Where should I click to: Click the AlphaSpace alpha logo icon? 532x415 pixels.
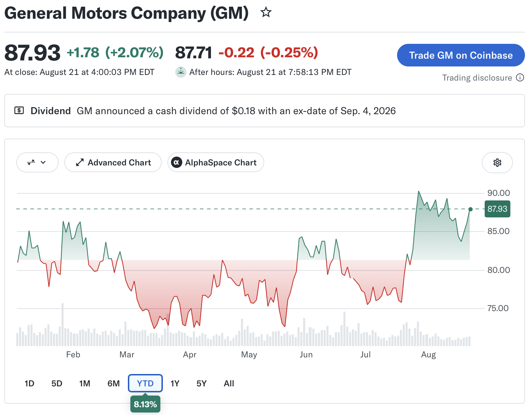pyautogui.click(x=177, y=163)
